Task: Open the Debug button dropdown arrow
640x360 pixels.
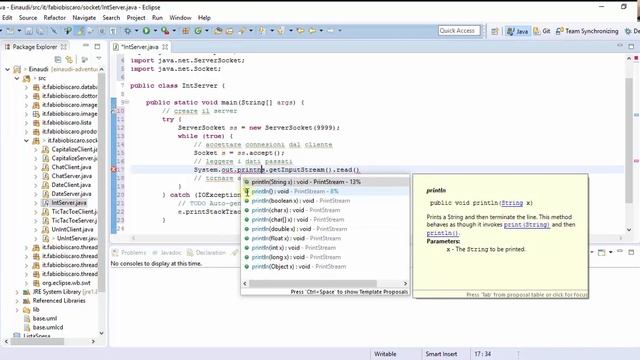Action: pos(136,31)
